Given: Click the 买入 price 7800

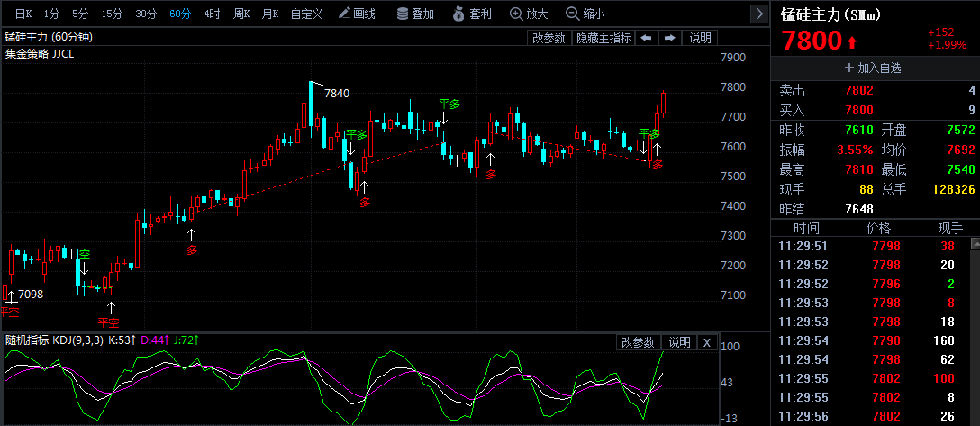Looking at the screenshot, I should [x=859, y=111].
